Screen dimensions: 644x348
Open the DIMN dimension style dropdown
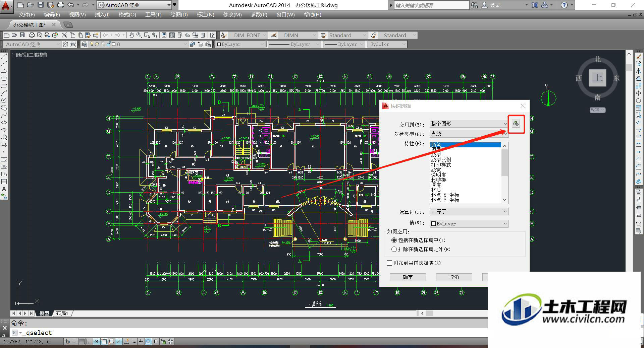pos(297,35)
